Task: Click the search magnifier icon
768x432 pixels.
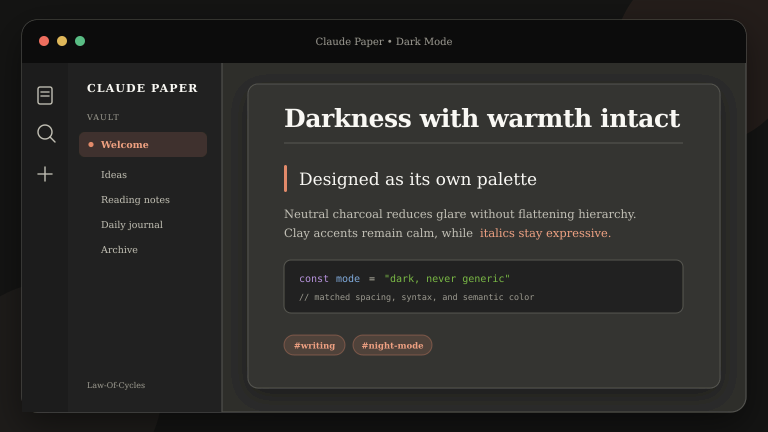Action: point(46,134)
